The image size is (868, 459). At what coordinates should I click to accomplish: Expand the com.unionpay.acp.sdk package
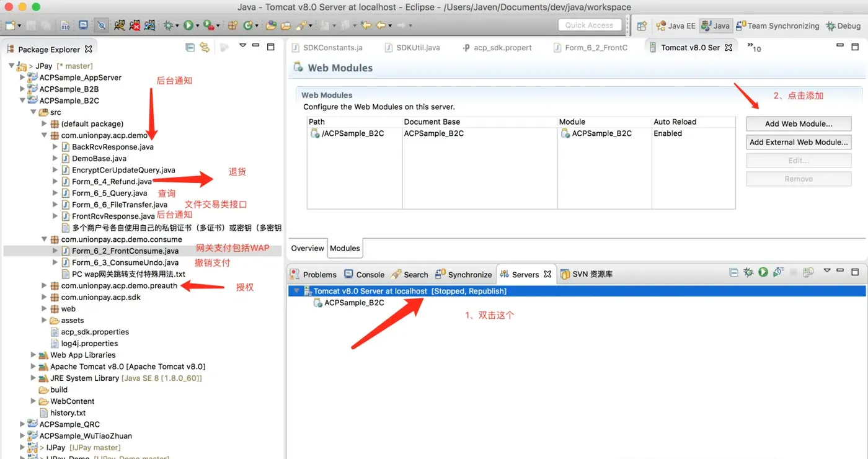(44, 297)
